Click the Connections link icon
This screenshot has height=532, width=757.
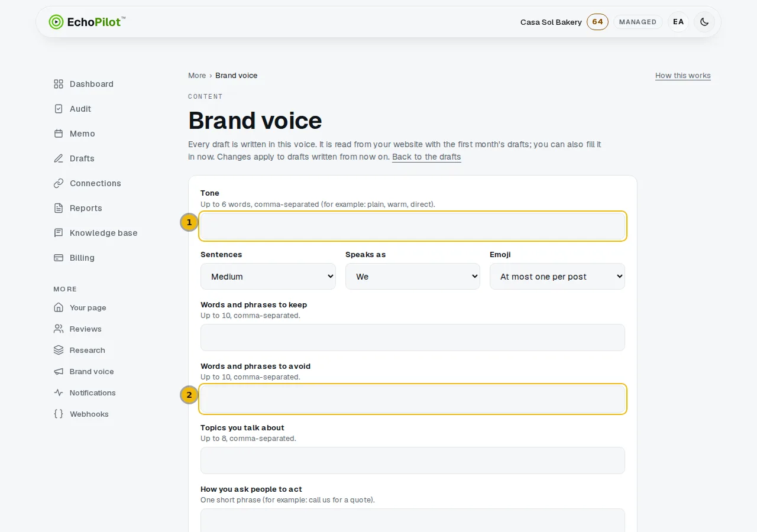tap(59, 183)
